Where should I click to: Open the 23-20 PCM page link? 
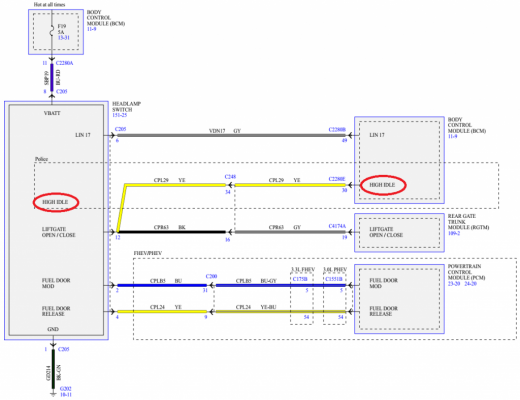454,284
